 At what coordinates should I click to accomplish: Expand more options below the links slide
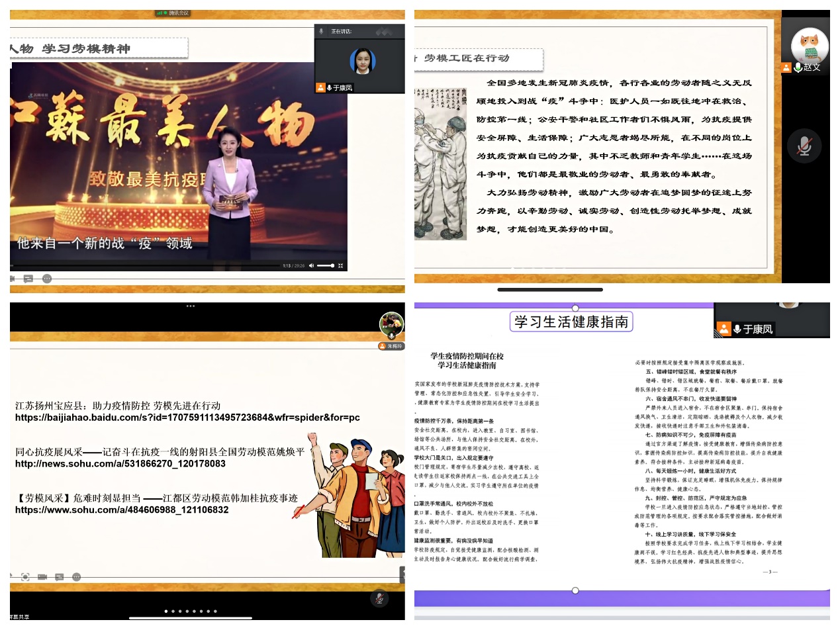[x=76, y=576]
